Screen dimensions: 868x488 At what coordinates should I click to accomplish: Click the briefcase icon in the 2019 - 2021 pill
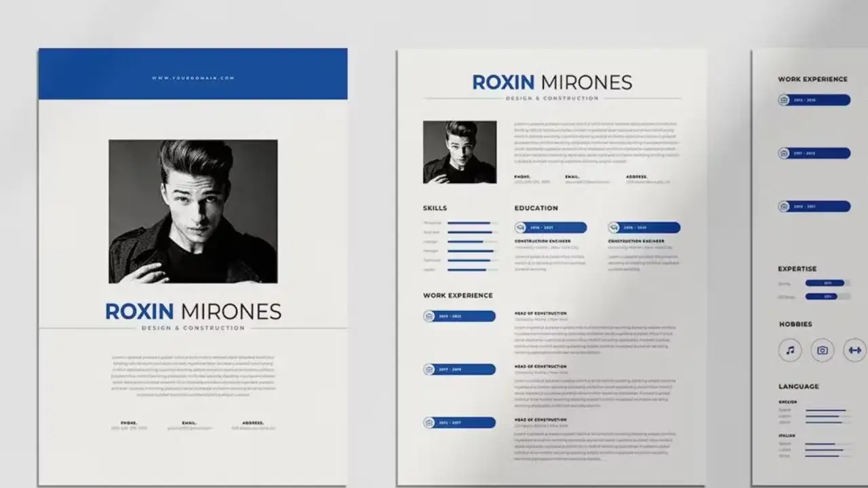point(429,316)
